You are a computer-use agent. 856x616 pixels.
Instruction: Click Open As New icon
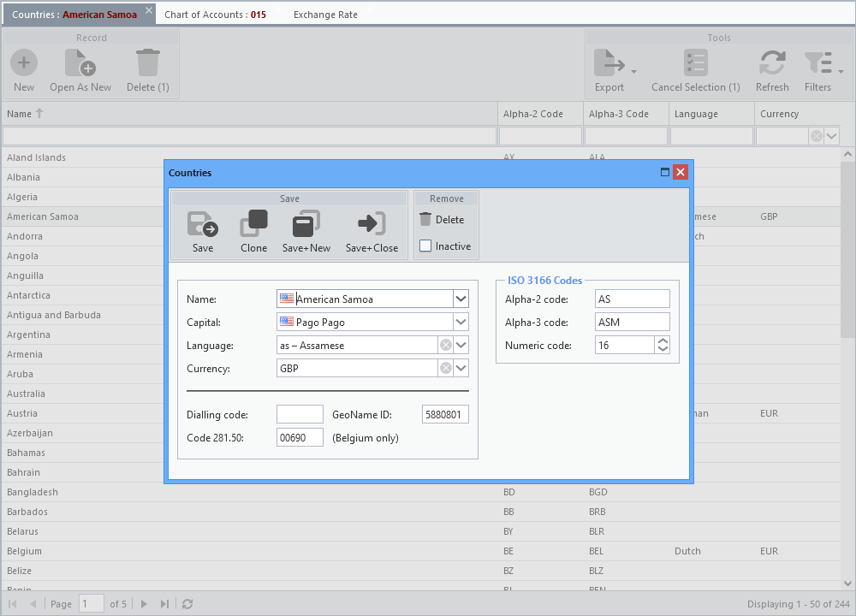pos(80,62)
